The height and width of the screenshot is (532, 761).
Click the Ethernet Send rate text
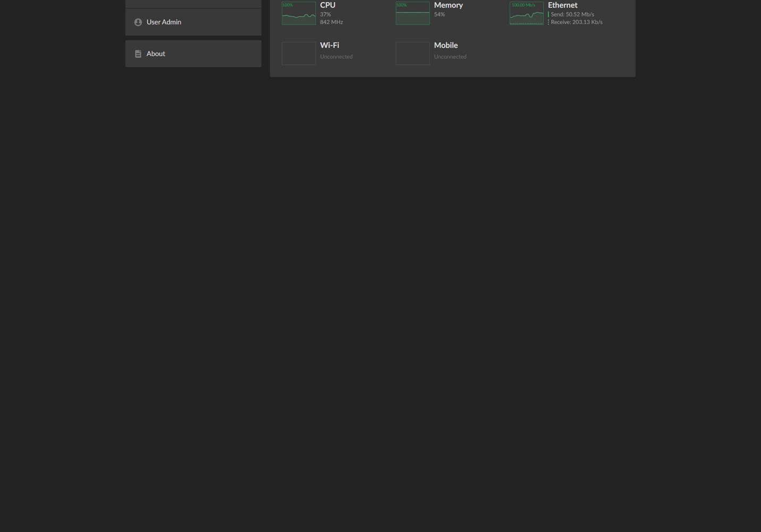point(572,14)
